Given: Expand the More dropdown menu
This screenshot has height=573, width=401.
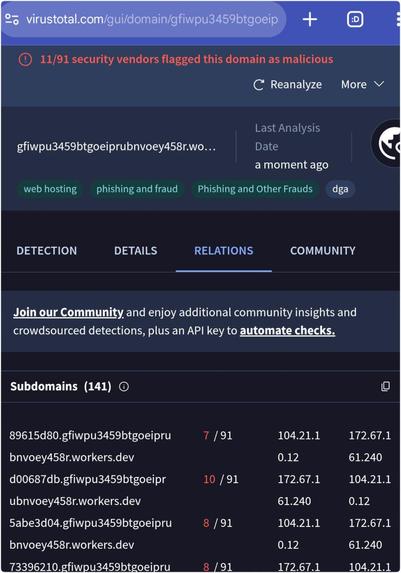Looking at the screenshot, I should 362,84.
